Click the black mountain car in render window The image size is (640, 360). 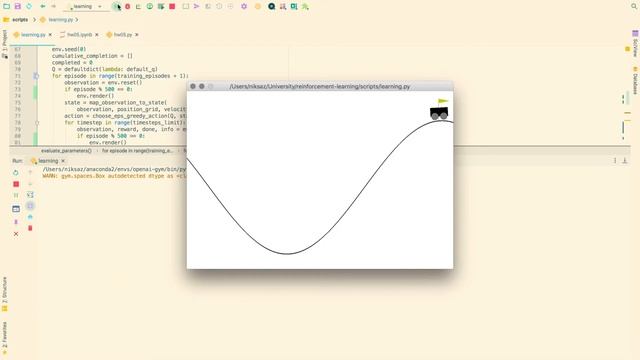coord(439,113)
